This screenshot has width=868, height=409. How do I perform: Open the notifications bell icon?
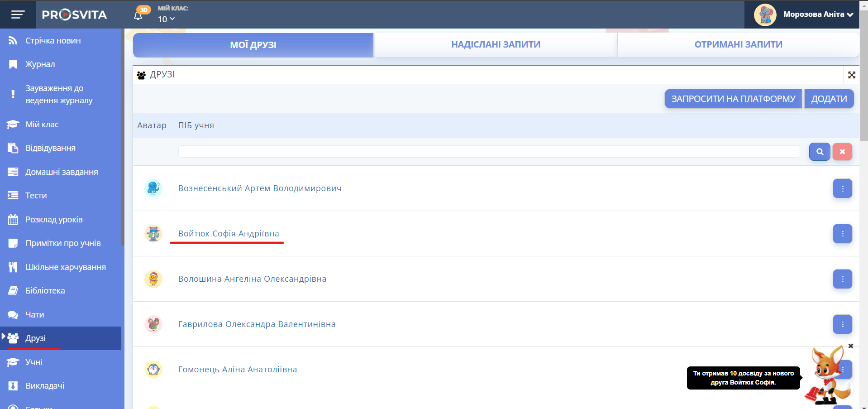[138, 15]
